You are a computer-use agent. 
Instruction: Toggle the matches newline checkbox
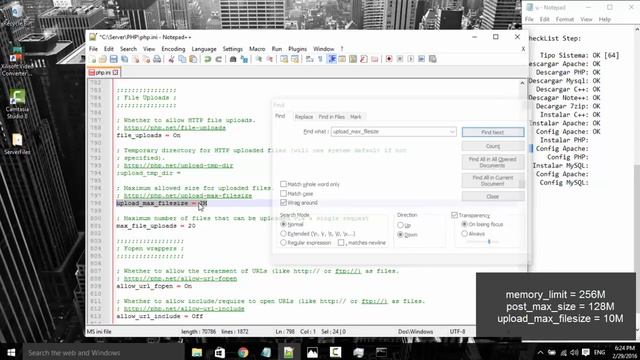coord(341,242)
